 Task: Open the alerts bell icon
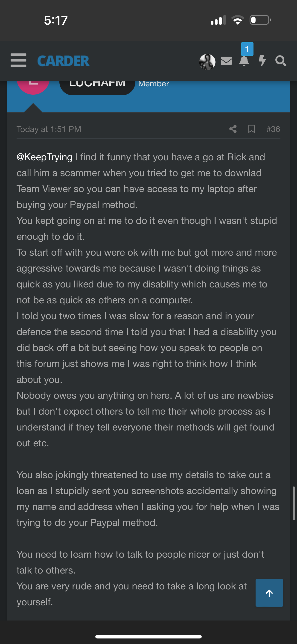[x=244, y=61]
